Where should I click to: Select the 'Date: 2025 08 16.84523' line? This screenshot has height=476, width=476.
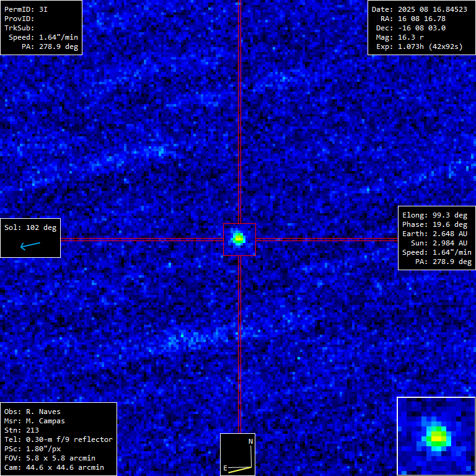tap(420, 9)
